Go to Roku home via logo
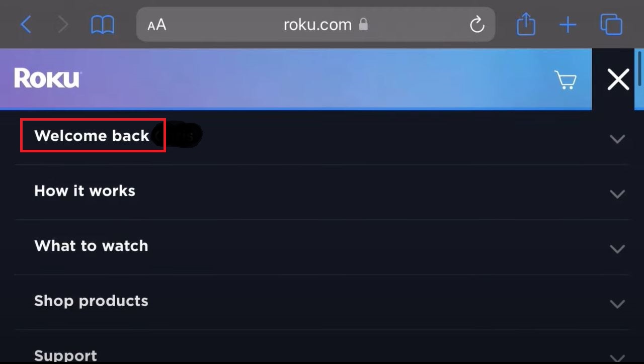The height and width of the screenshot is (364, 644). (47, 79)
